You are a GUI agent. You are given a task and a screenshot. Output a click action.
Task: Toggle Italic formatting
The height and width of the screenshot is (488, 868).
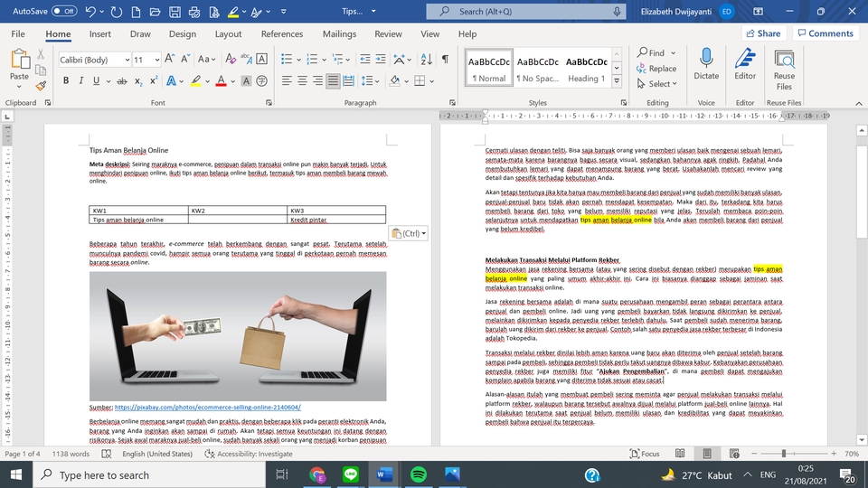click(80, 80)
